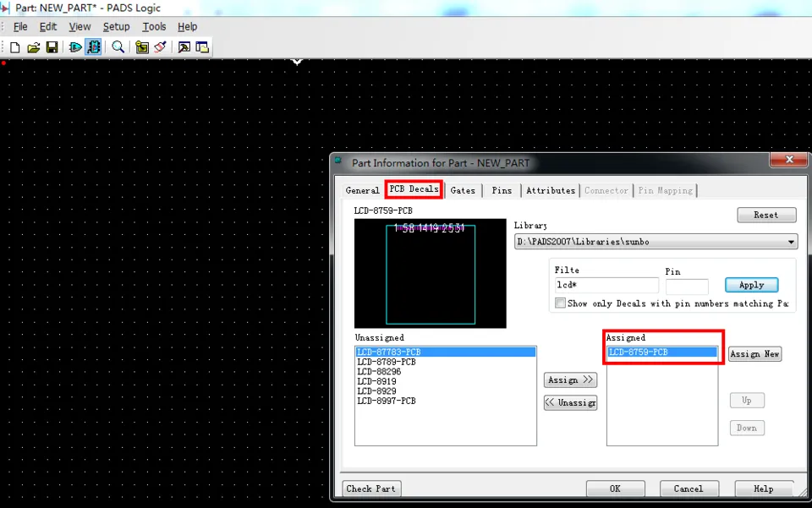Click the Edit Gate logic symbol icon
812x508 pixels.
pos(75,47)
